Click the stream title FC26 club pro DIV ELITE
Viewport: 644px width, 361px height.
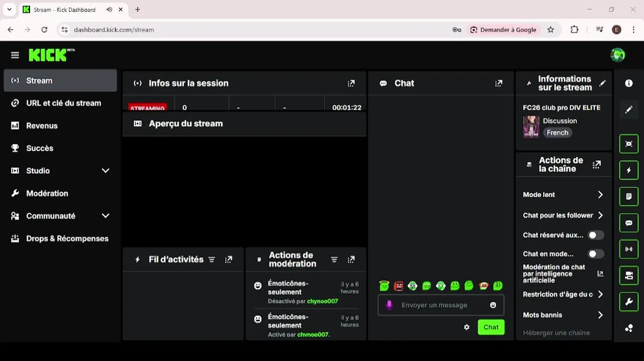point(561,107)
